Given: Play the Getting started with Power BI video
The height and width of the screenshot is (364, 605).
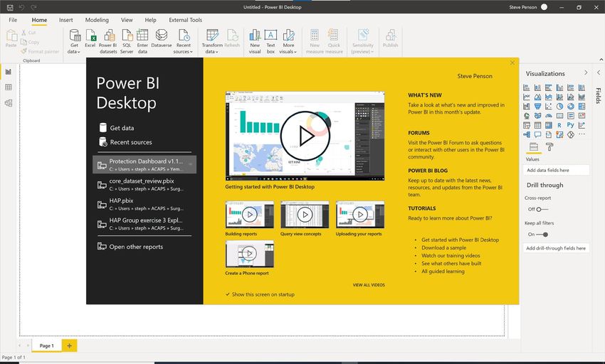Looking at the screenshot, I should [x=305, y=136].
